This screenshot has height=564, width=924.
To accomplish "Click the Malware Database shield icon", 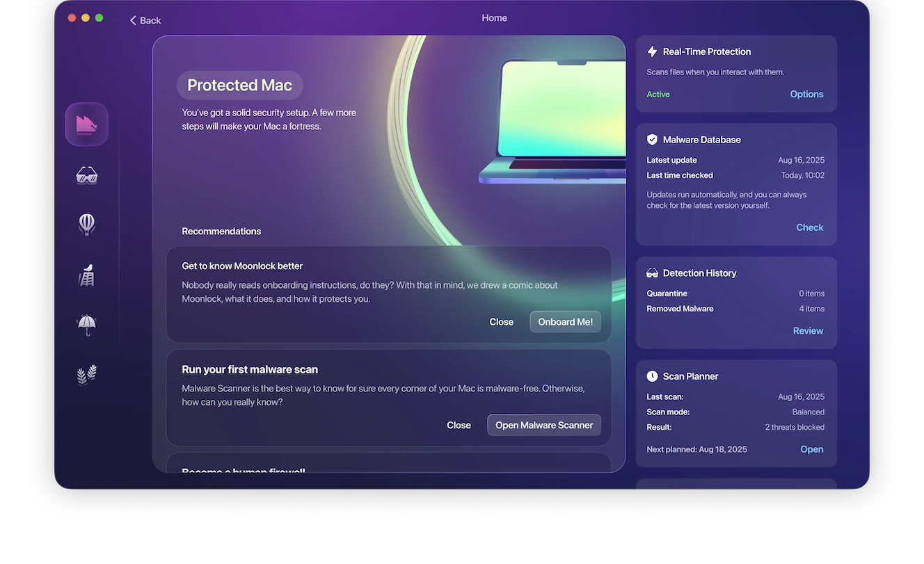I will coord(652,140).
